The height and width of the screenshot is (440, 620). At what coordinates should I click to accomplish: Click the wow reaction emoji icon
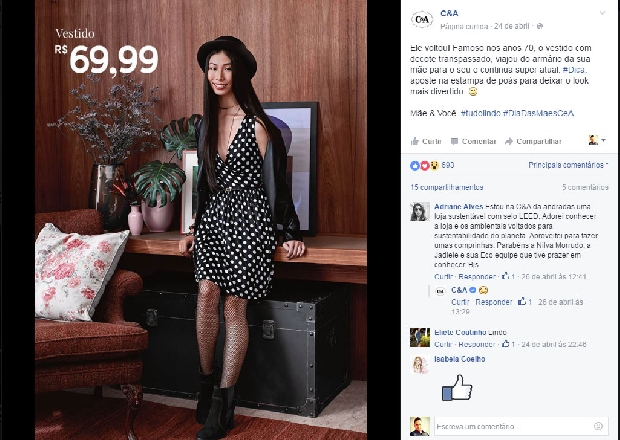pos(434,166)
